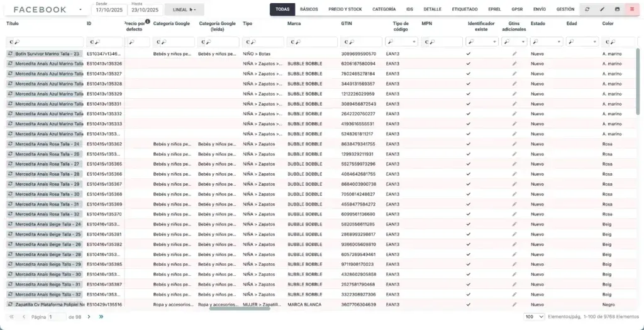
Task: Go to next page arrow
Action: click(89, 317)
